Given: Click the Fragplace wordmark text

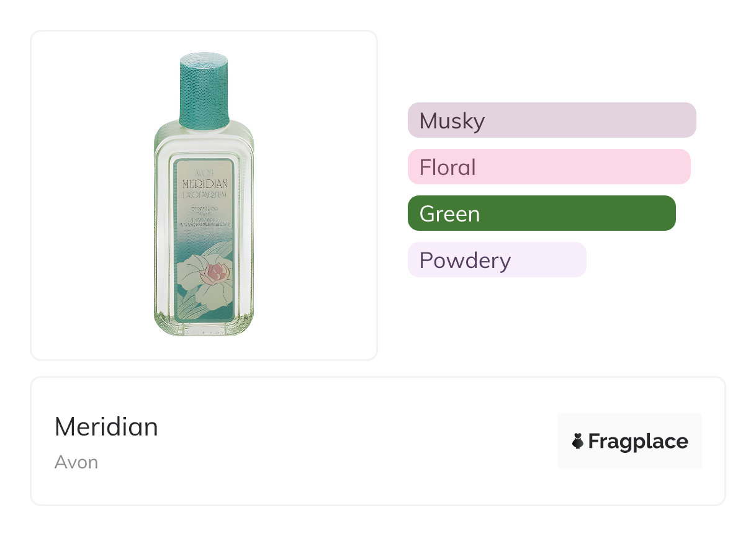Looking at the screenshot, I should coord(638,442).
